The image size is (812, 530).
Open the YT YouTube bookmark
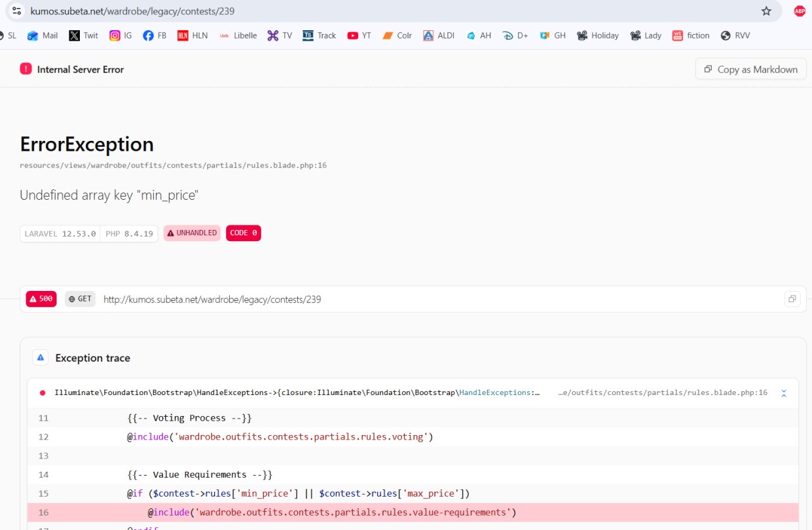359,35
